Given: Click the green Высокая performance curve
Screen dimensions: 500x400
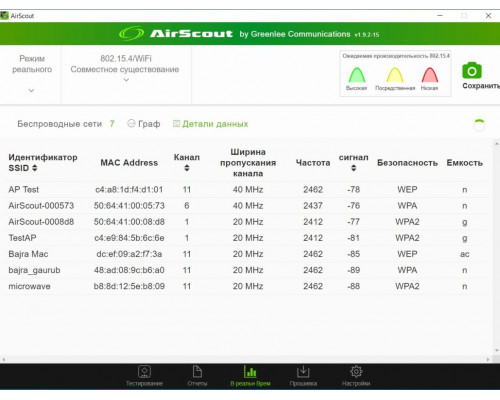Looking at the screenshot, I should coord(357,75).
